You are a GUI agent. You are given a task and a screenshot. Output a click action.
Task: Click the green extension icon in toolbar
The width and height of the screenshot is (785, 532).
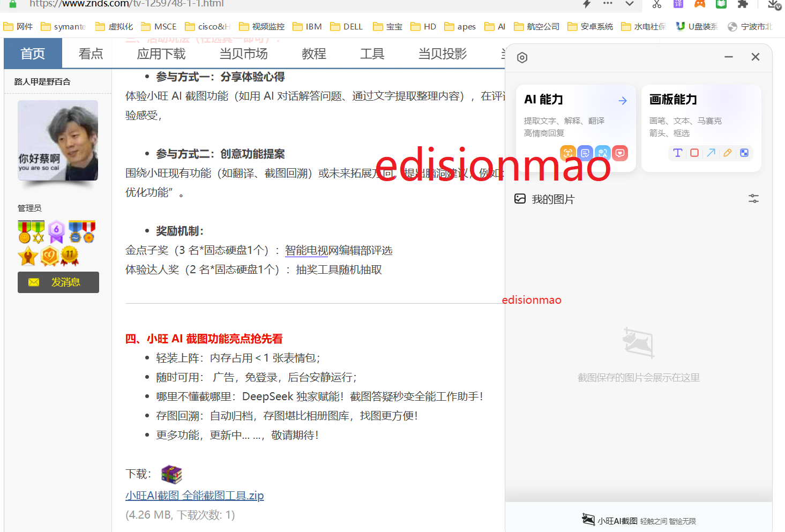721,4
